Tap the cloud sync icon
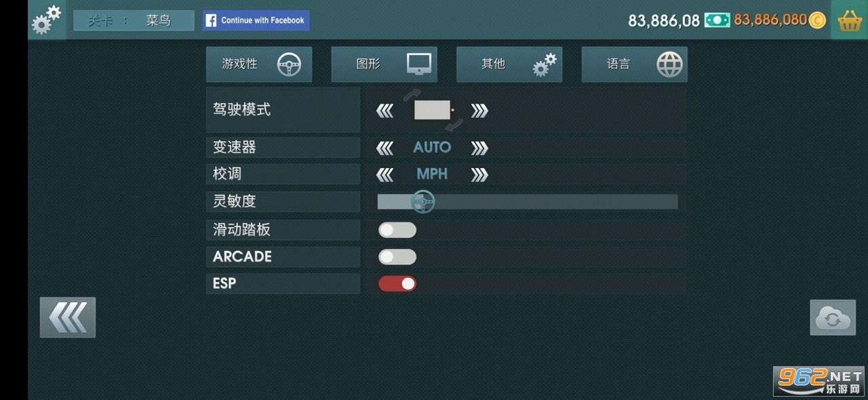The height and width of the screenshot is (400, 868). pos(832,317)
